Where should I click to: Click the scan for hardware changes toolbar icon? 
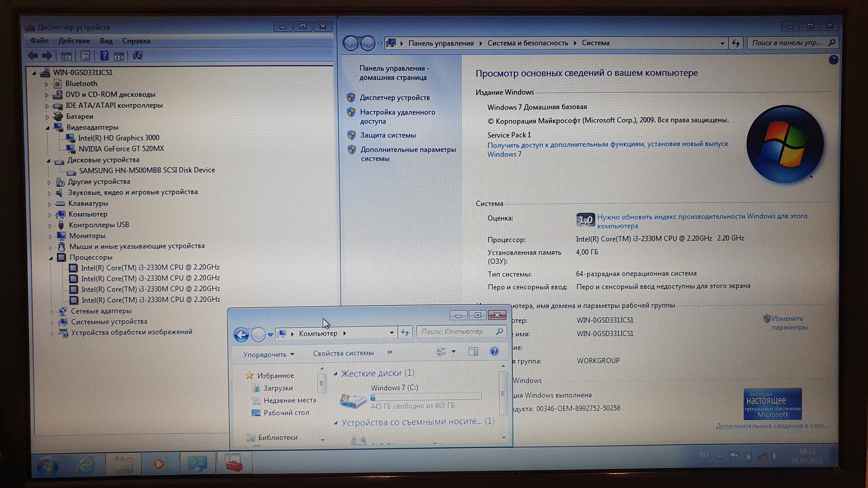click(x=138, y=56)
